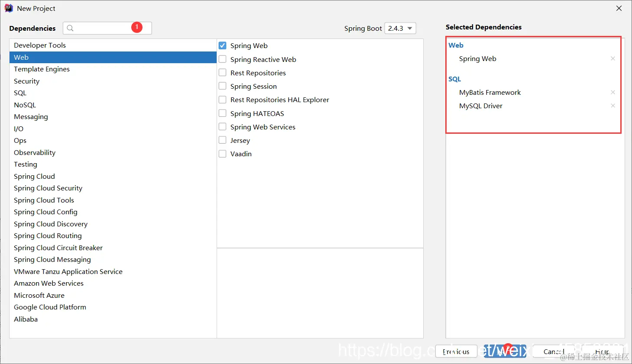Open Template Engines category

[x=113, y=69]
